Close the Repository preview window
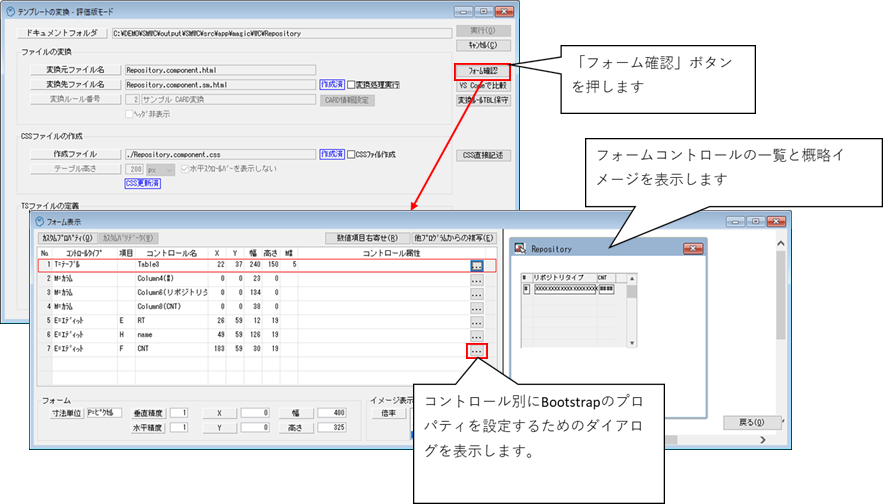This screenshot has height=504, width=883. click(691, 248)
